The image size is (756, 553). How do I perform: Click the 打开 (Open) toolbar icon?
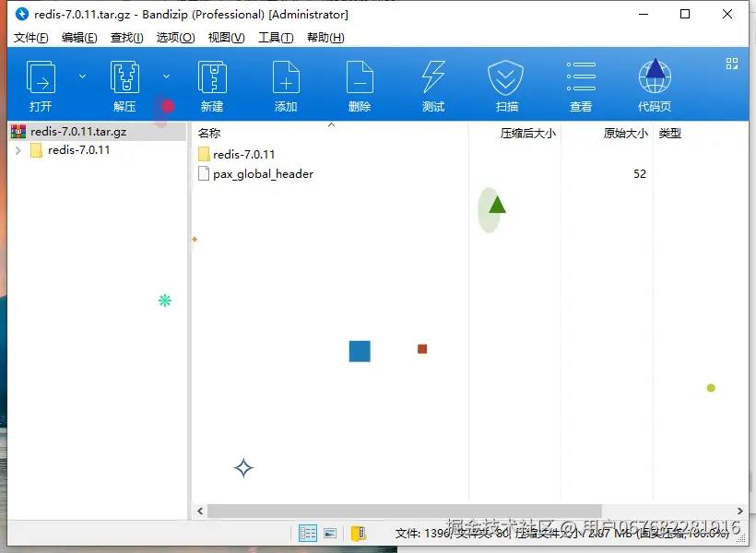click(41, 77)
